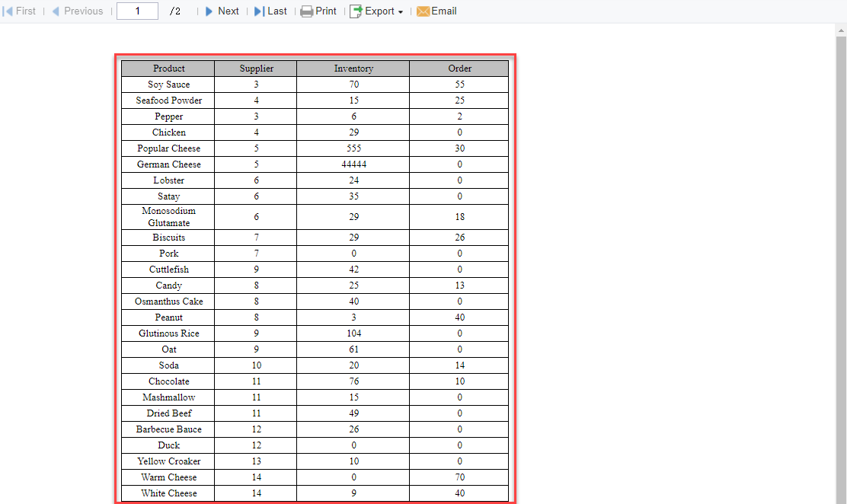847x504 pixels.
Task: Click the Soy Sauce product cell
Action: (x=168, y=85)
